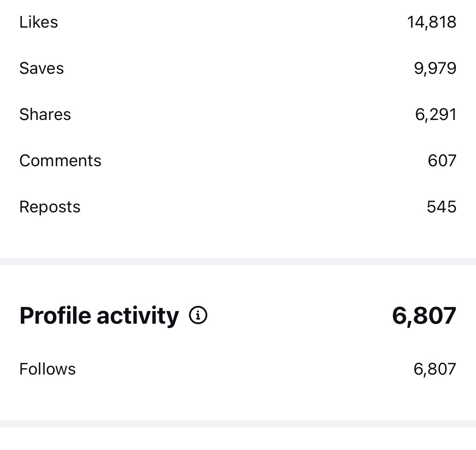Select the bold Profile activity total 6,807

424,316
